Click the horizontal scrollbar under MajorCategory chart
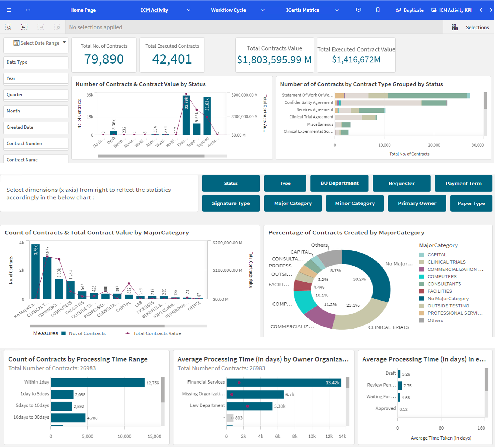The width and height of the screenshot is (496, 448). (x=97, y=326)
